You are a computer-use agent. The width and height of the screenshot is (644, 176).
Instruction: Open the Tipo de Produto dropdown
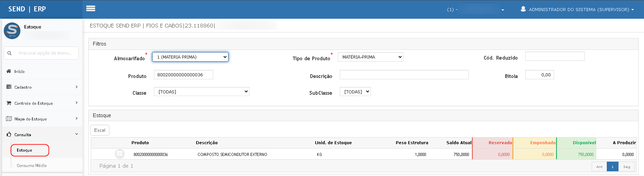pyautogui.click(x=370, y=57)
